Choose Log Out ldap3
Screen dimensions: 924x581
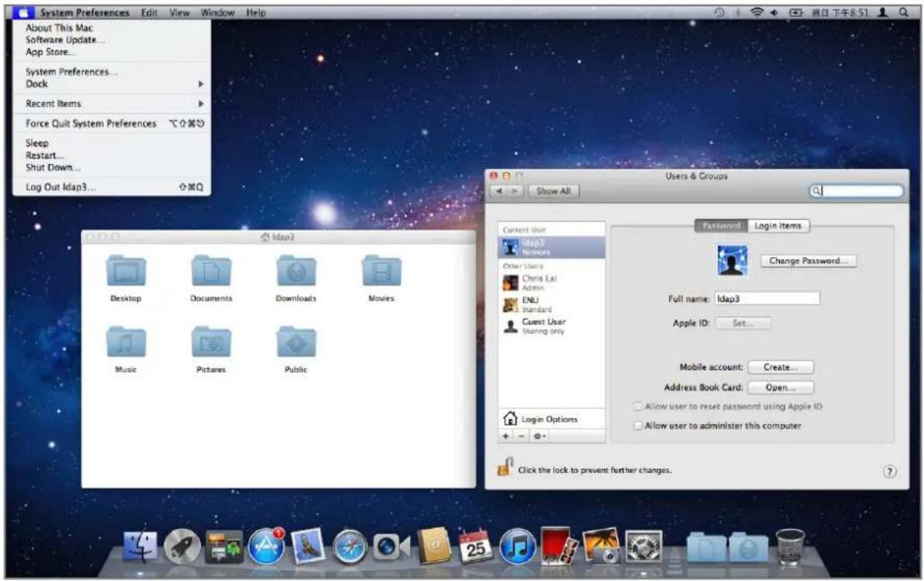[112, 187]
